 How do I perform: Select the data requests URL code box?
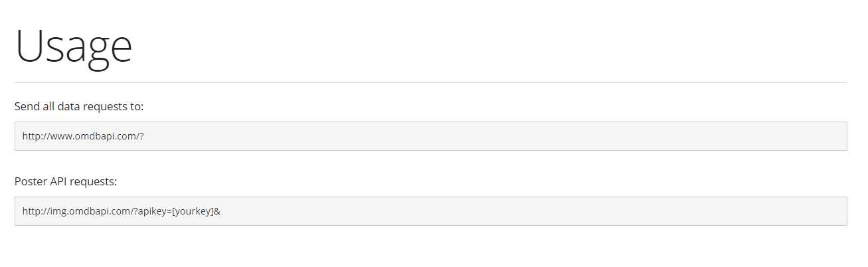coord(430,136)
